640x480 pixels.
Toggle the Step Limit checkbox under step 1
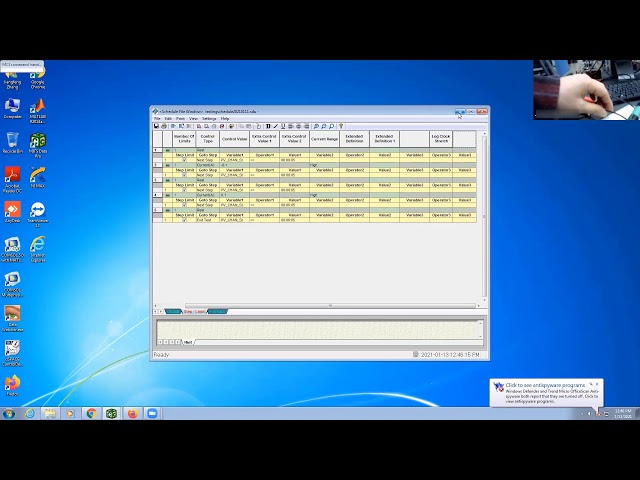(184, 160)
